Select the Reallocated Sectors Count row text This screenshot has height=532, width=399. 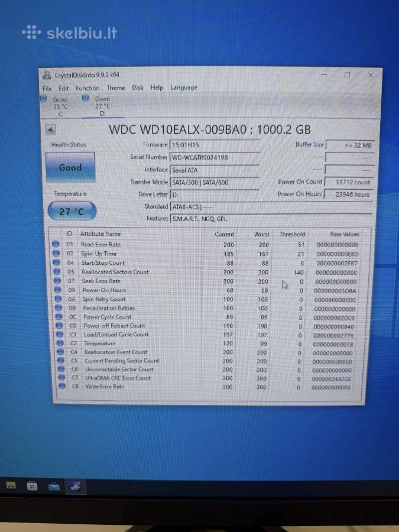115,272
